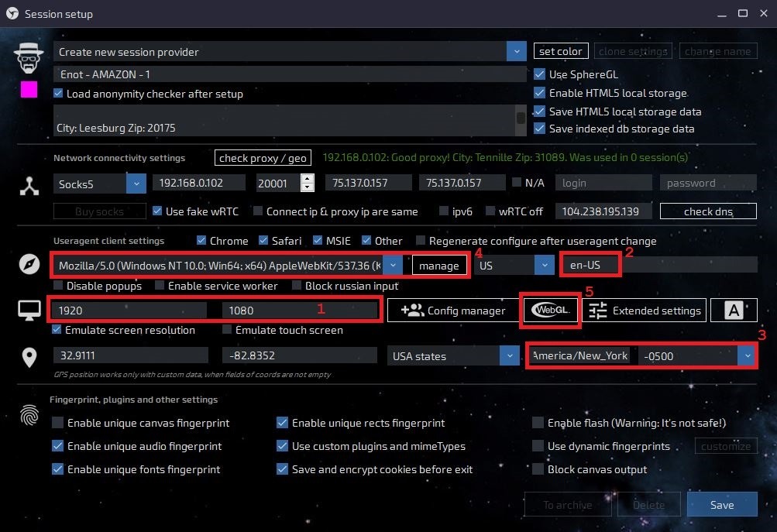Click the fingerprint settings icon
Viewport: 777px width, 532px height.
coord(29,415)
